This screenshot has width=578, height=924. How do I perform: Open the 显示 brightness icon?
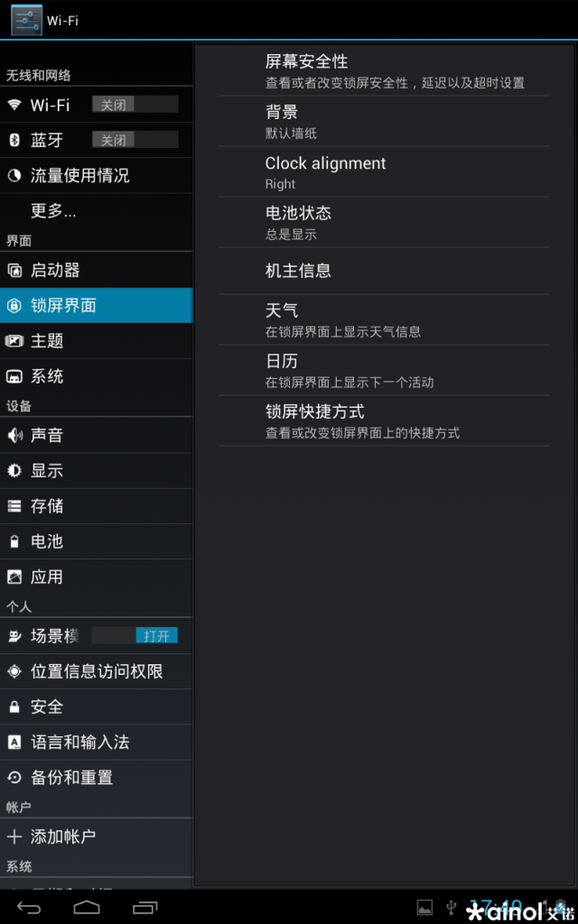(x=14, y=471)
